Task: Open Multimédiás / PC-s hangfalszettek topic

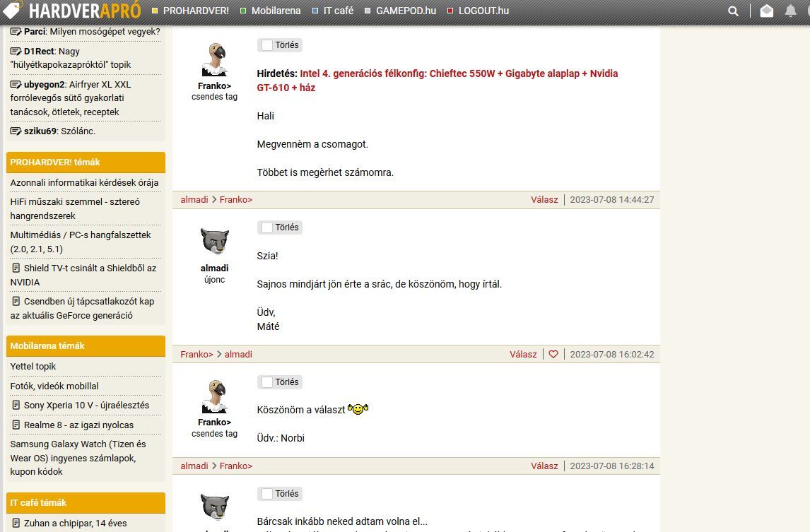Action: coord(81,242)
